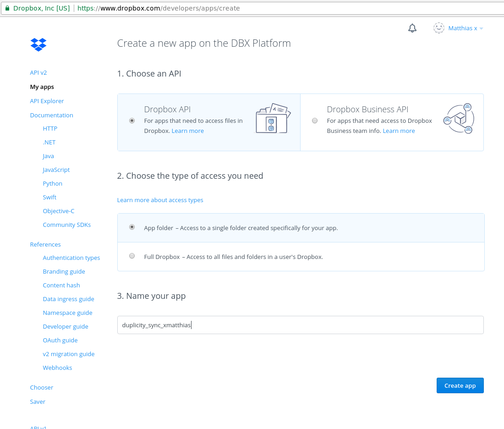
Task: Open Objective-C SDK documentation
Action: pyautogui.click(x=59, y=211)
